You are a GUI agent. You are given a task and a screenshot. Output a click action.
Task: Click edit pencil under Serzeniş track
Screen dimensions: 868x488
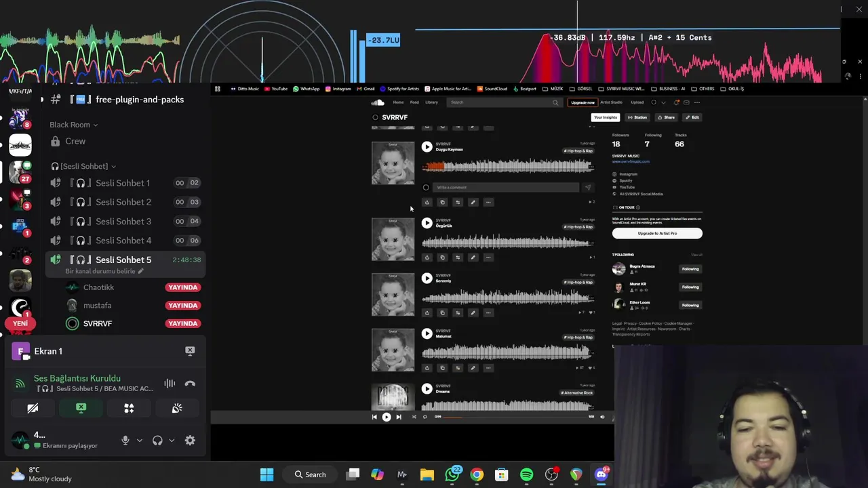coord(473,312)
